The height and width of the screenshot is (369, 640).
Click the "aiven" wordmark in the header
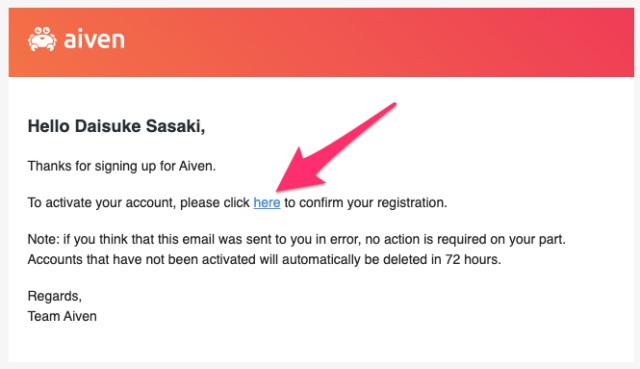tap(94, 40)
